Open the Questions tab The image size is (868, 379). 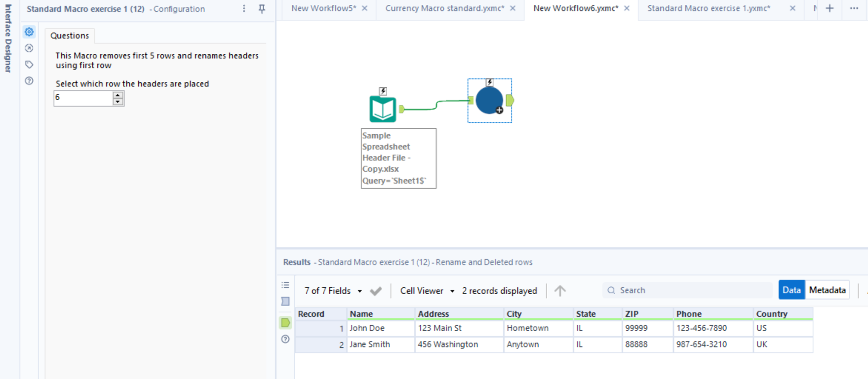[70, 36]
